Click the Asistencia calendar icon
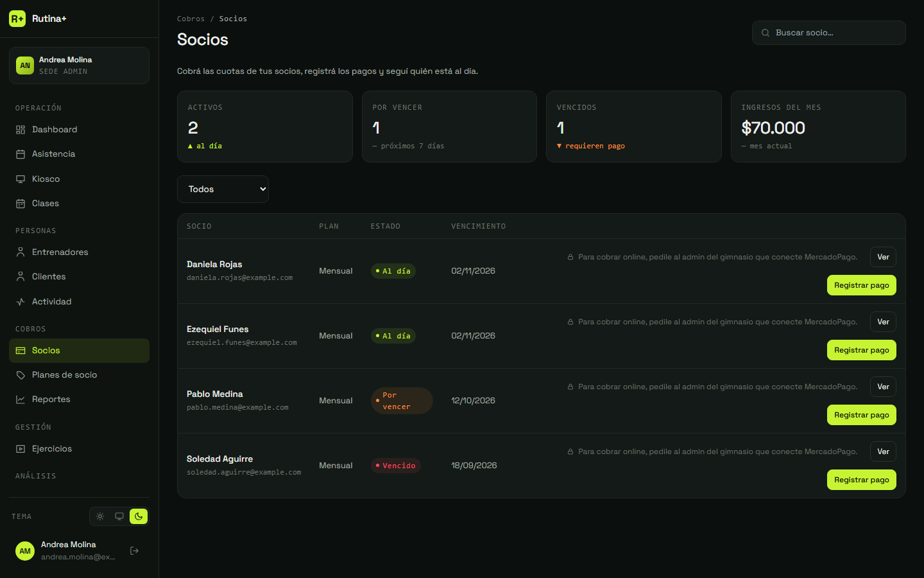924x578 pixels. click(x=21, y=154)
